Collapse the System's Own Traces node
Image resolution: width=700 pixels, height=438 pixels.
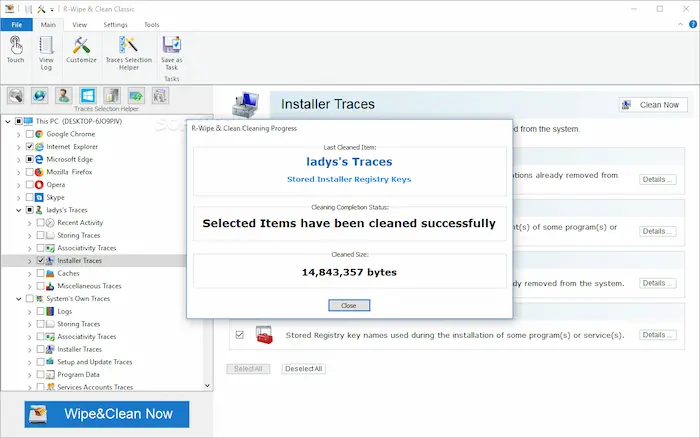(x=19, y=299)
